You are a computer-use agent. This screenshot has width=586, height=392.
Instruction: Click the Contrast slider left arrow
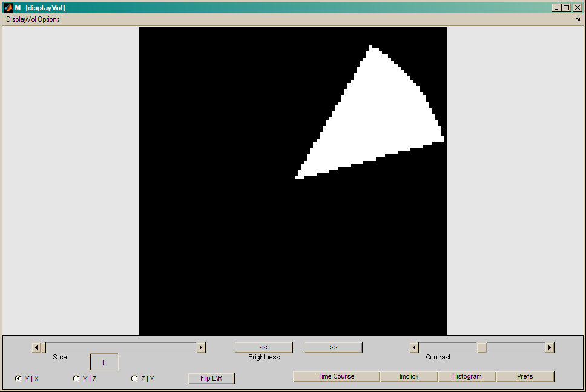[x=414, y=348]
